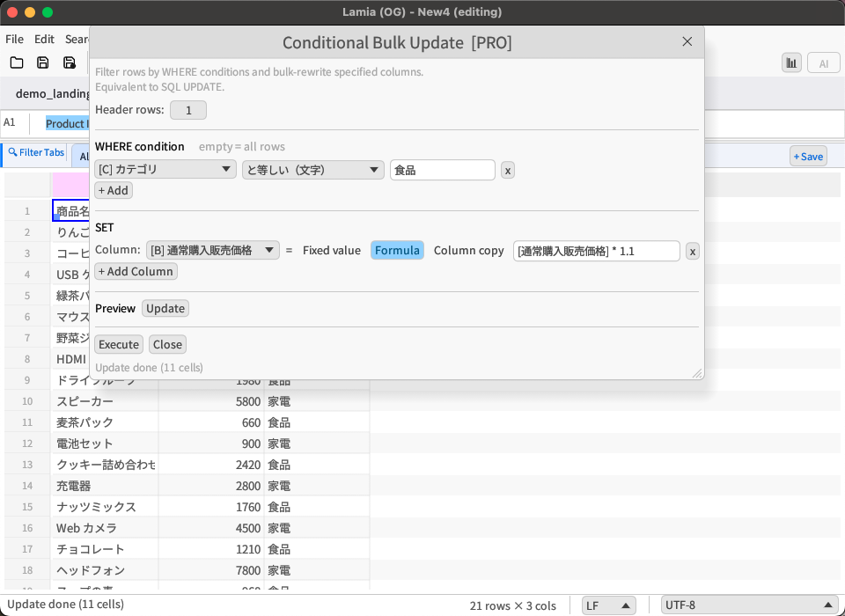Viewport: 845px width, 616px height.
Task: Click the Header rows value field
Action: point(188,110)
